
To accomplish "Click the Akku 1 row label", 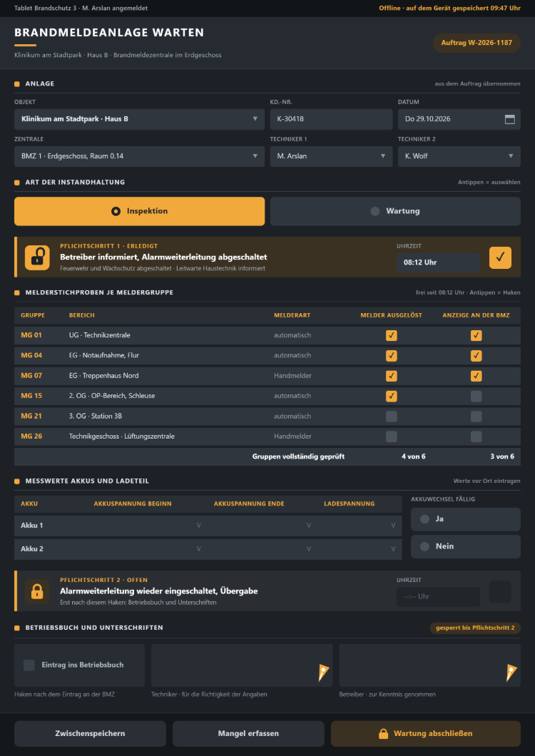I will point(32,525).
